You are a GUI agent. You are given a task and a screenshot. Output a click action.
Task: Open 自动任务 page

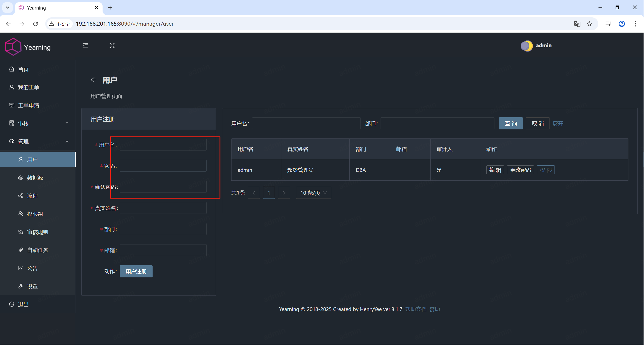[x=38, y=250]
